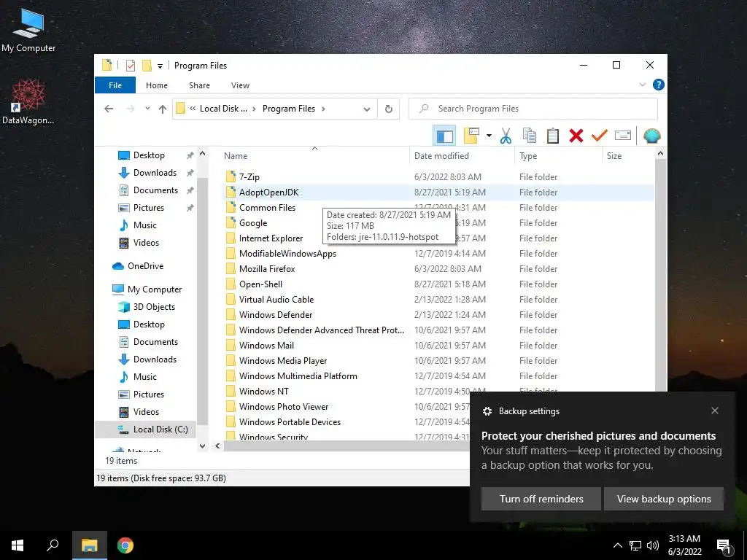The width and height of the screenshot is (747, 560).
Task: Click the Properties quick access icon
Action: [x=130, y=65]
